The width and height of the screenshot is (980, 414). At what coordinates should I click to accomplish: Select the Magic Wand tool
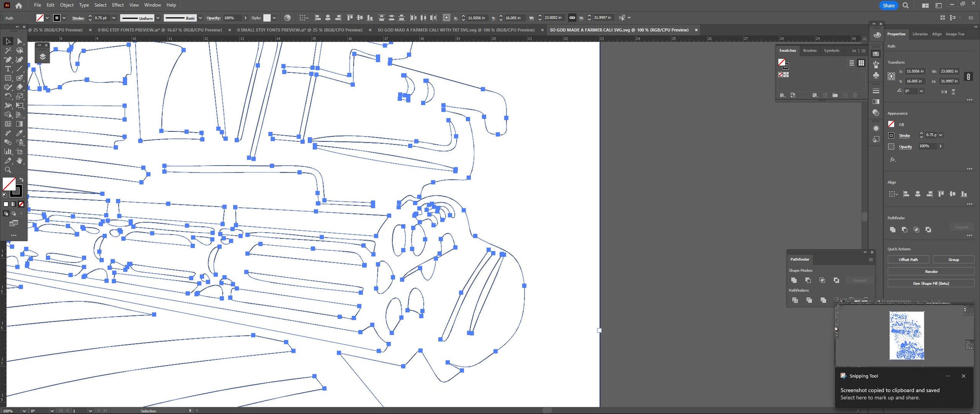click(x=8, y=51)
